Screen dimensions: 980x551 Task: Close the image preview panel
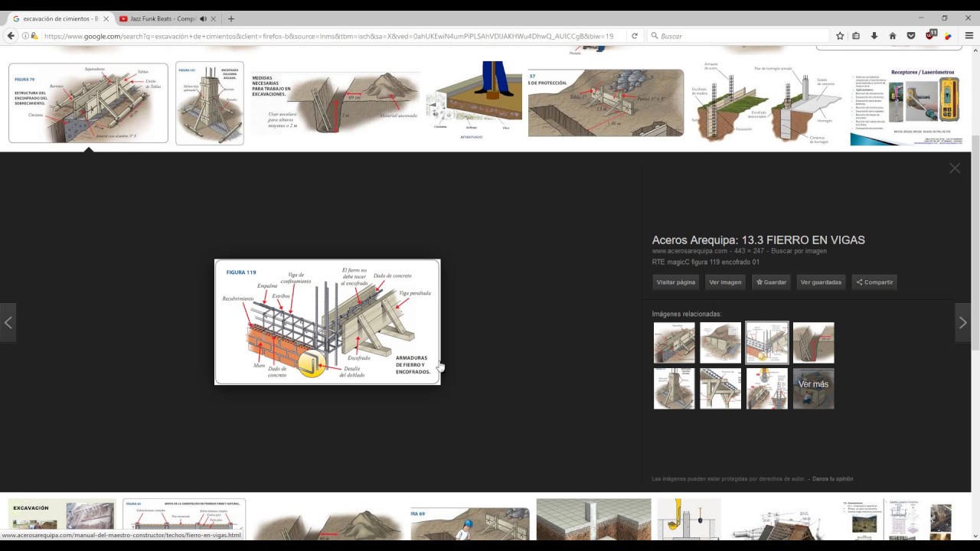(x=955, y=168)
